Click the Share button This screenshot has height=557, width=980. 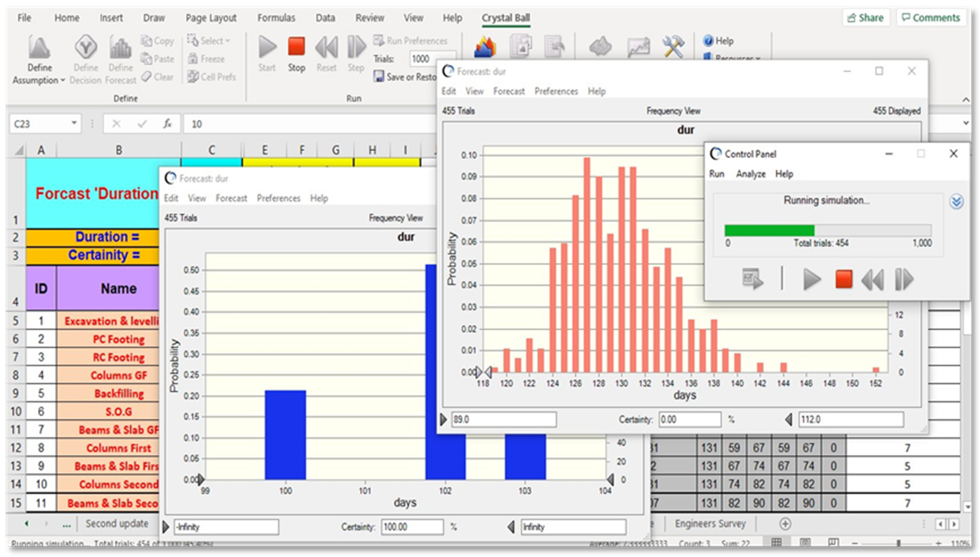[865, 17]
